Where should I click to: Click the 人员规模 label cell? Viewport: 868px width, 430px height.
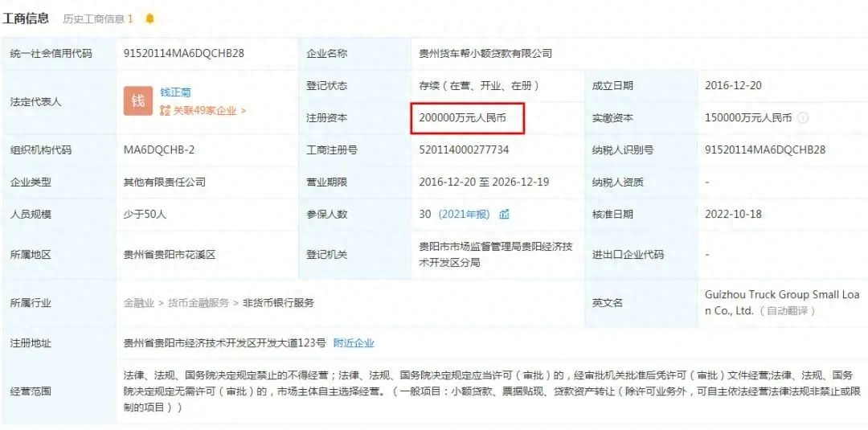pos(59,214)
